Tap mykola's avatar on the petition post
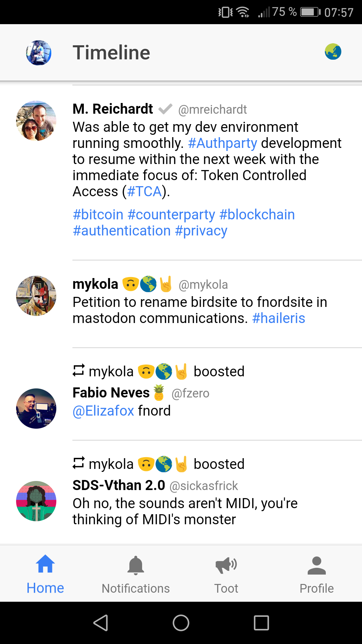The height and width of the screenshot is (644, 362). click(36, 296)
